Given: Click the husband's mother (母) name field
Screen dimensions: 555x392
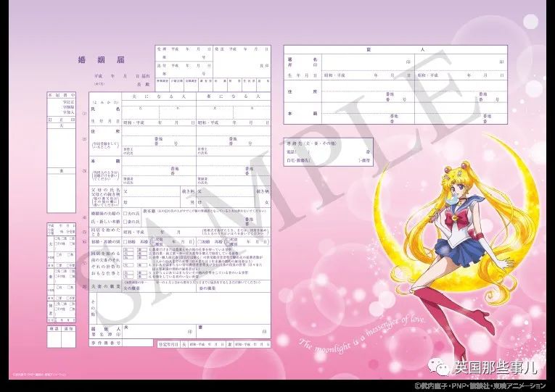Looking at the screenshot, I should tap(151, 203).
